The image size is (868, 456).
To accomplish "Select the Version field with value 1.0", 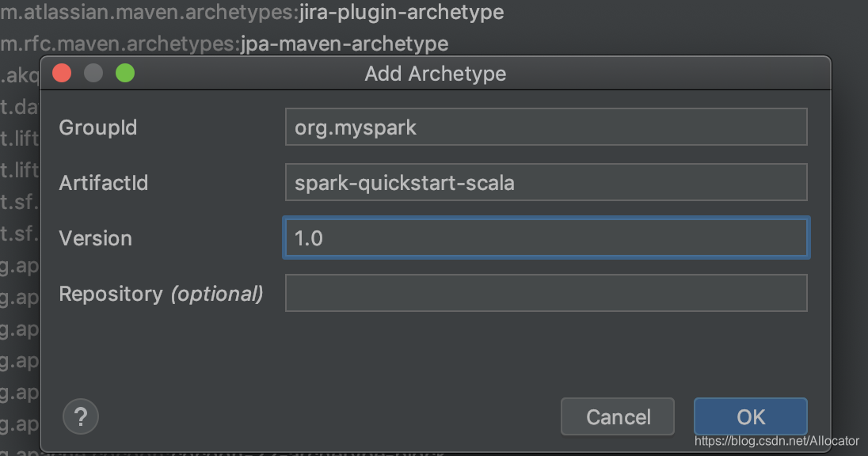I will click(546, 237).
